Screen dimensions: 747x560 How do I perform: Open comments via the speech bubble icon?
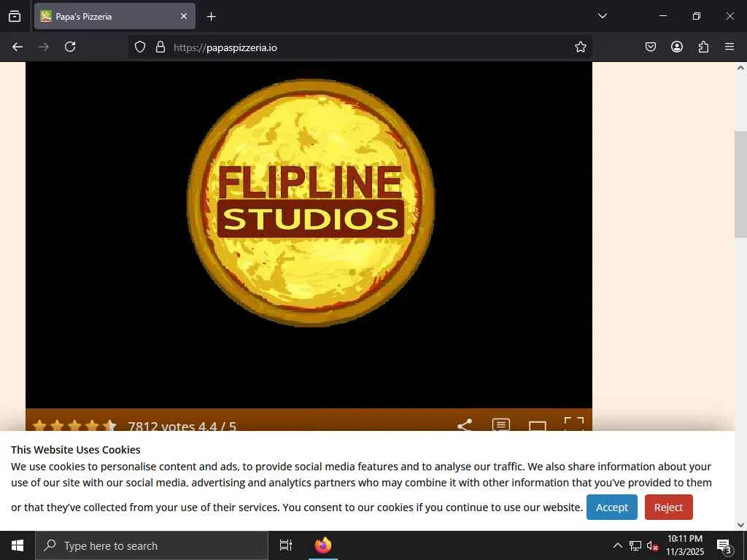pos(500,424)
